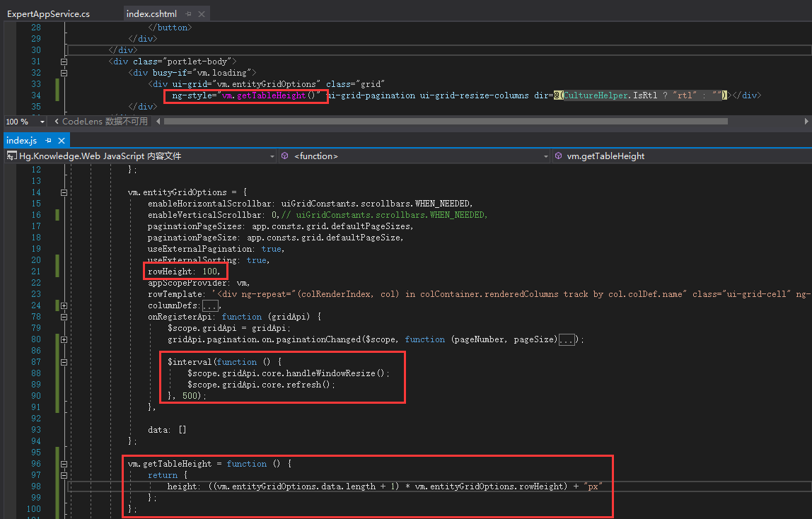Collapse the portlet-body div on line 31

pos(64,62)
